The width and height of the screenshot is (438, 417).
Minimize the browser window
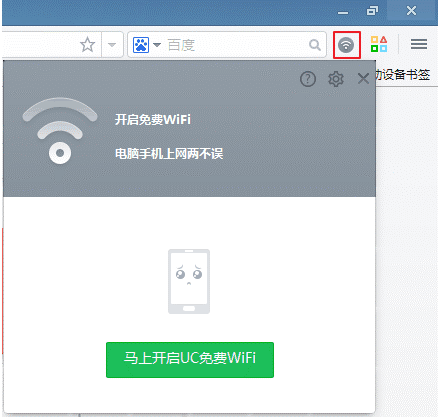pos(343,12)
